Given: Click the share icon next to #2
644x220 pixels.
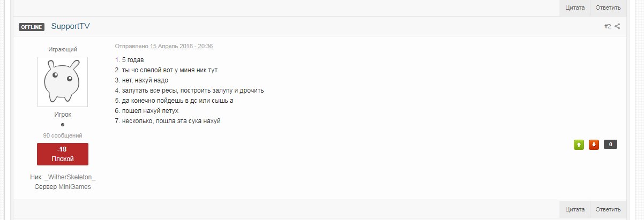Looking at the screenshot, I should [x=617, y=26].
